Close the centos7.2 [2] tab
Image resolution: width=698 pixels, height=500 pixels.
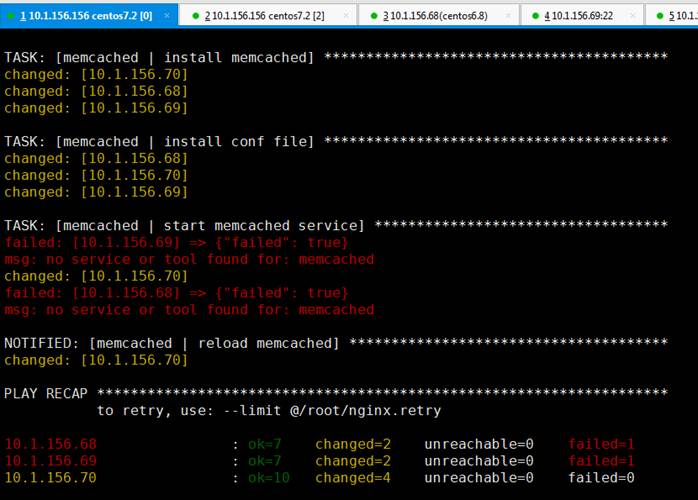346,16
